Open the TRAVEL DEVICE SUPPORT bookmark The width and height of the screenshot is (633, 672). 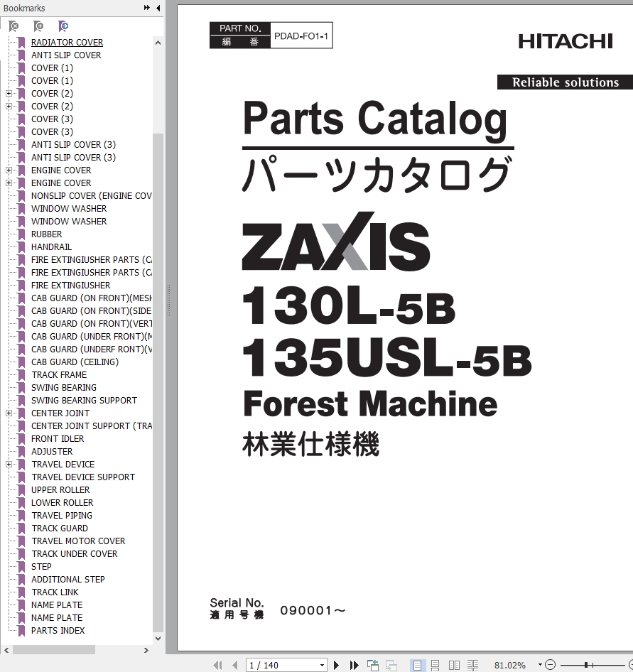pyautogui.click(x=83, y=477)
